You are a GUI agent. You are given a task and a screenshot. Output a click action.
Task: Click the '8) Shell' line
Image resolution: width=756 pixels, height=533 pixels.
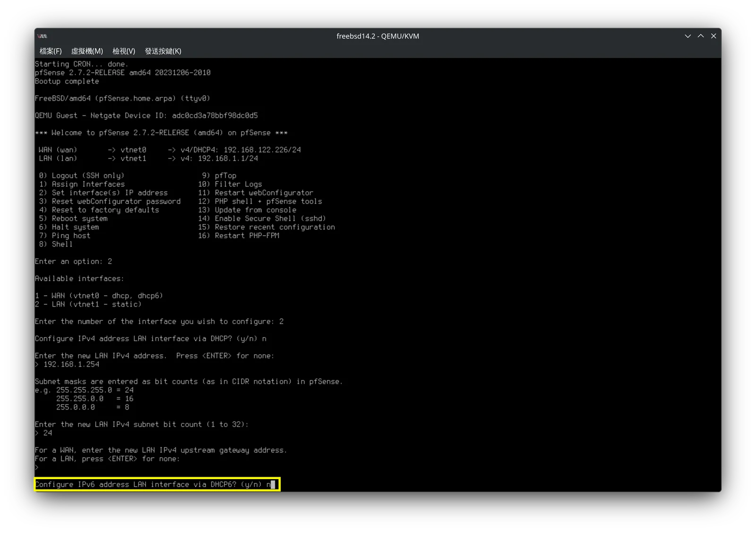(56, 244)
